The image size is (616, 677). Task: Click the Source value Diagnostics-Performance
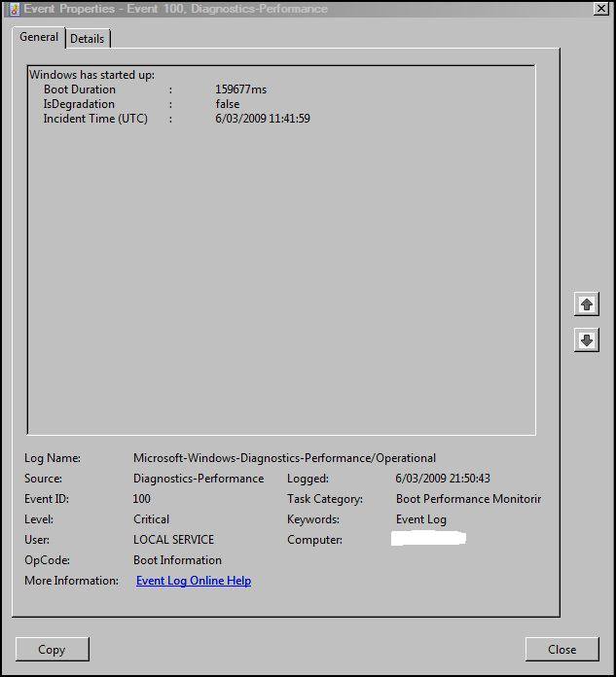199,479
